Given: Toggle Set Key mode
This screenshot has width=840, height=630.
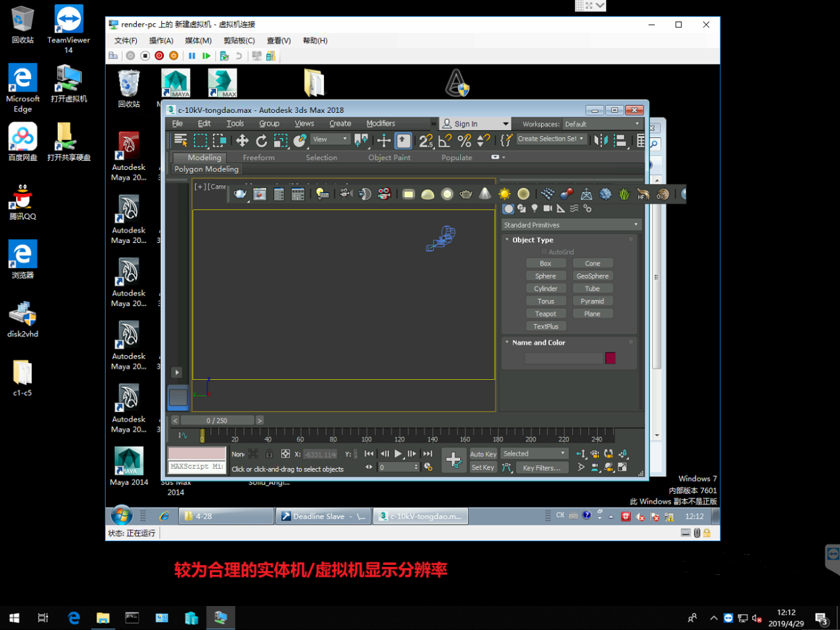Looking at the screenshot, I should pos(483,467).
